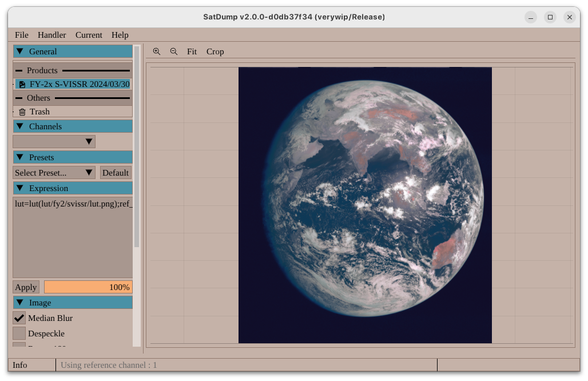Open the Channels dropdown
588x381 pixels.
click(54, 142)
